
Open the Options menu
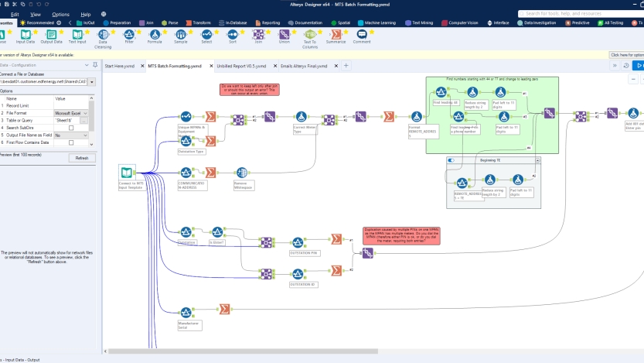(x=60, y=14)
